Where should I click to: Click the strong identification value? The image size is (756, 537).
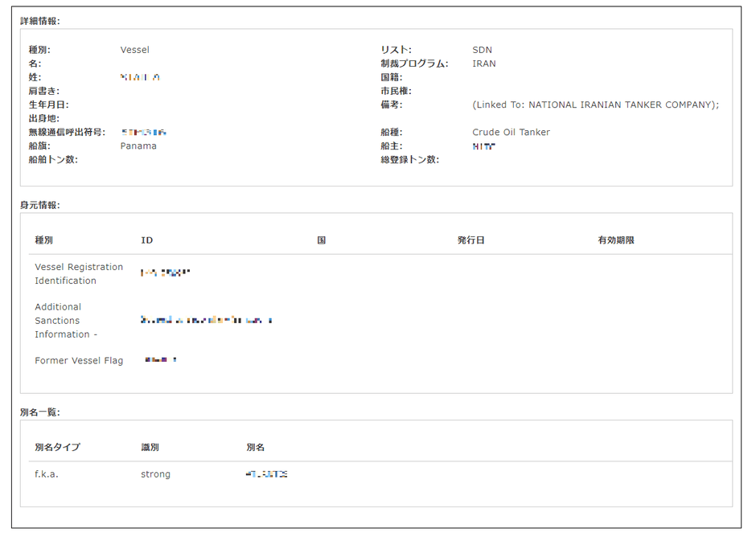[x=155, y=473]
